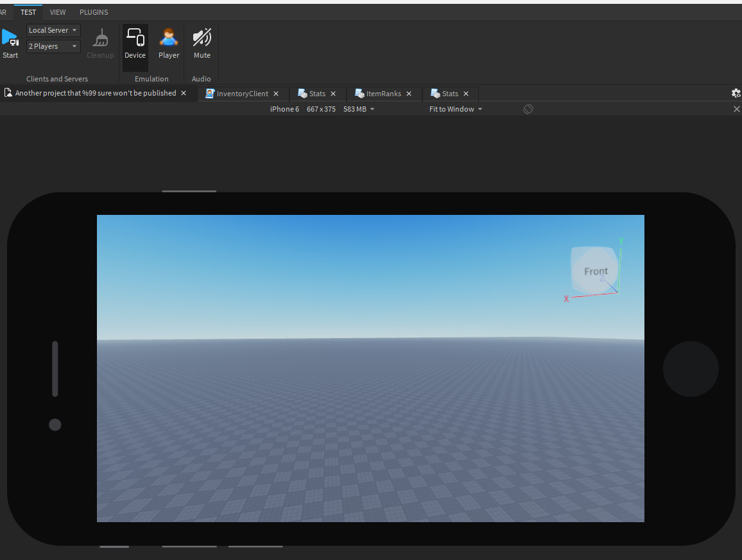
Task: Open the device emulator settings gear
Action: click(736, 93)
